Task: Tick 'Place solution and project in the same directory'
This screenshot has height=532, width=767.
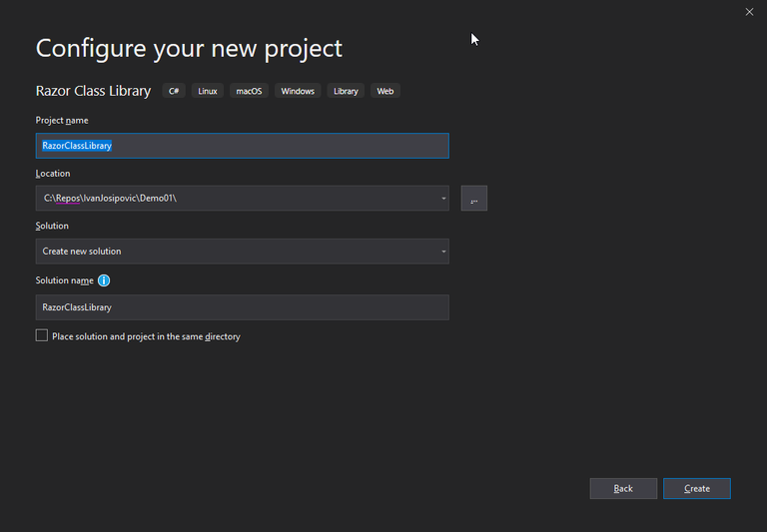Action: click(x=42, y=335)
